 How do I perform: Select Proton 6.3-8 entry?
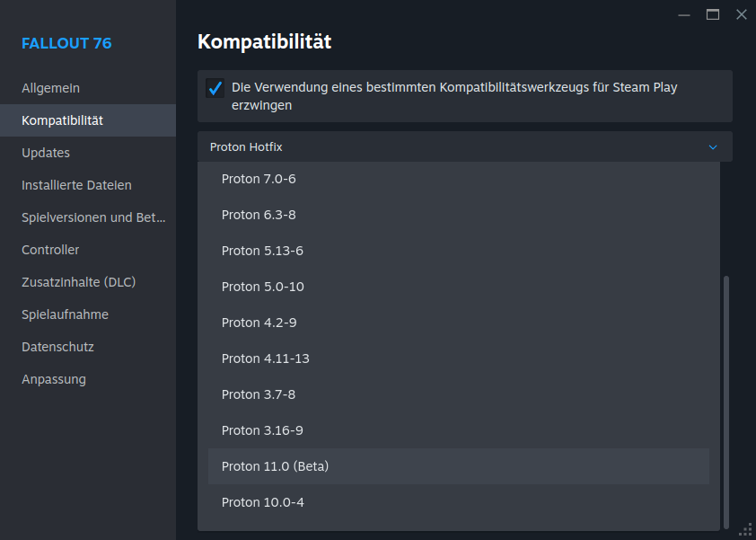tap(259, 215)
